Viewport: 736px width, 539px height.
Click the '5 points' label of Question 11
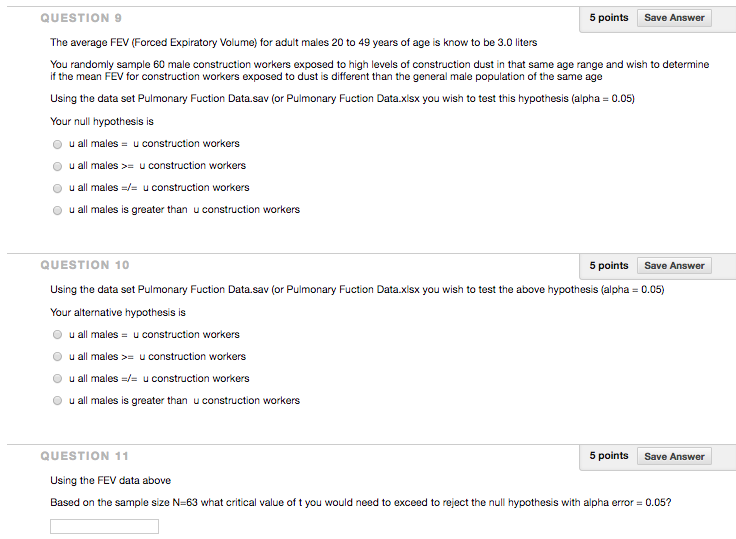click(609, 456)
